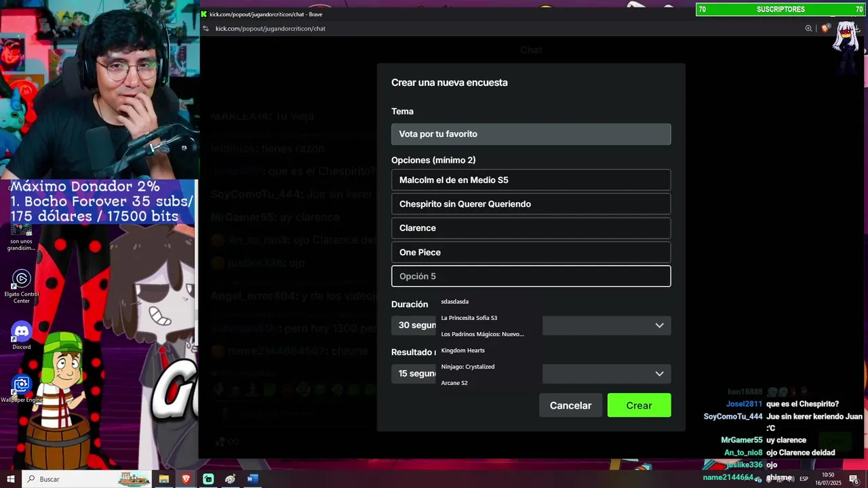The height and width of the screenshot is (488, 868).
Task: Edit option 'Chespirito sin Querer Queriendo'
Action: coord(531,204)
